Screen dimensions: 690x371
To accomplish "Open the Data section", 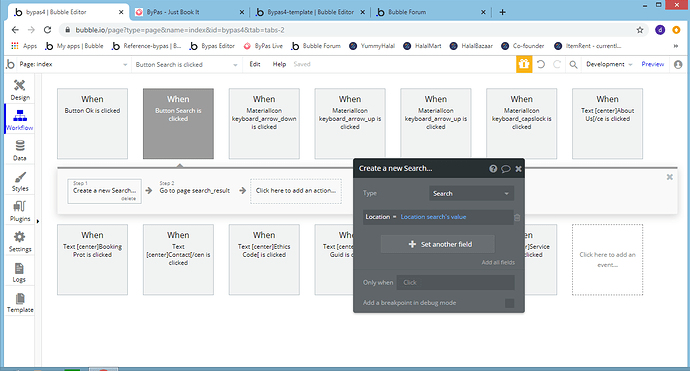I will (x=20, y=151).
